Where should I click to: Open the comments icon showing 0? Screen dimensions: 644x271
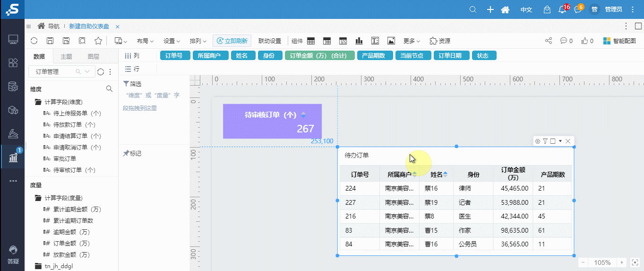click(564, 41)
